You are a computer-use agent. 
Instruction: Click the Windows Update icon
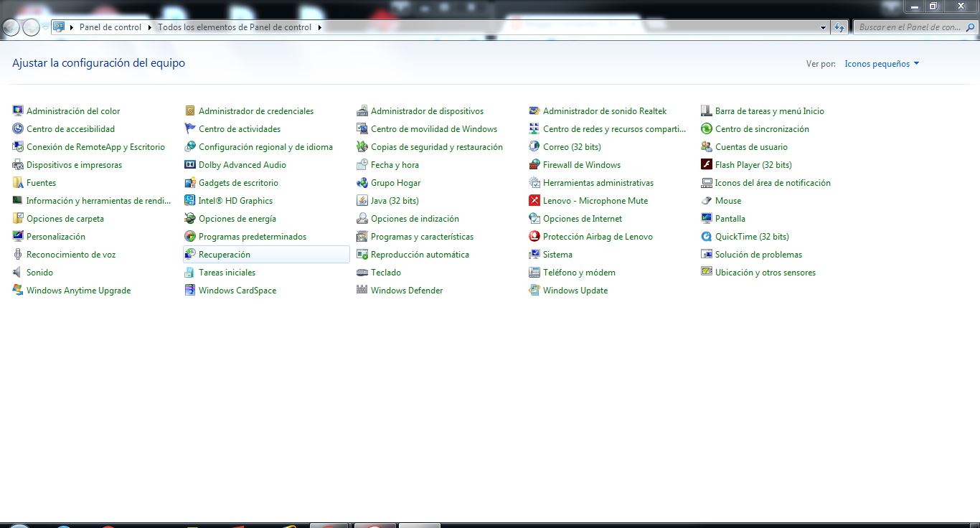click(534, 290)
